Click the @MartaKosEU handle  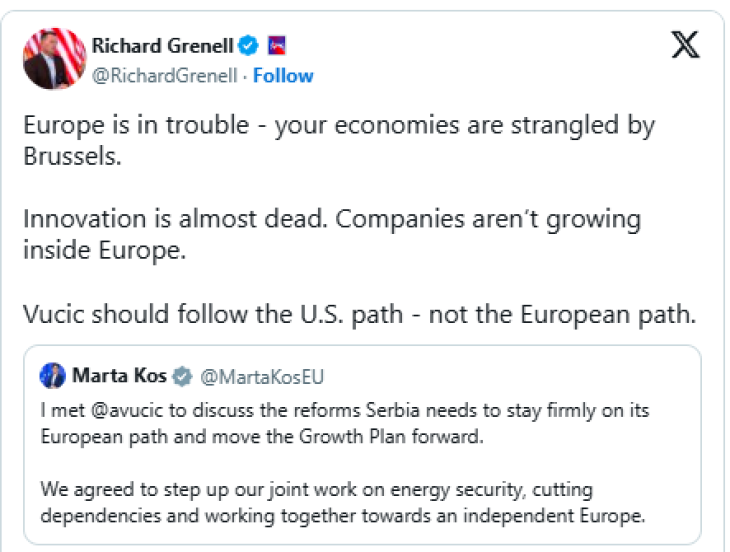261,377
